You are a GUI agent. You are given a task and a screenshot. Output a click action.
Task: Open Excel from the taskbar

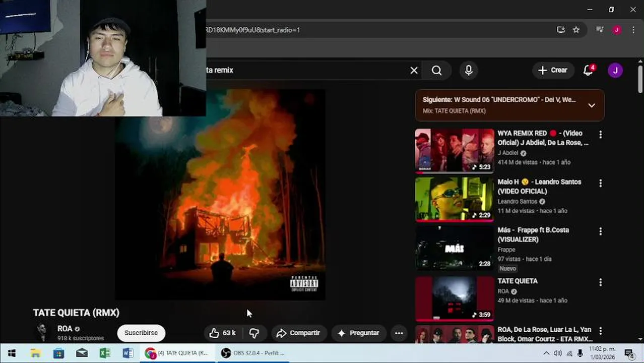(105, 353)
